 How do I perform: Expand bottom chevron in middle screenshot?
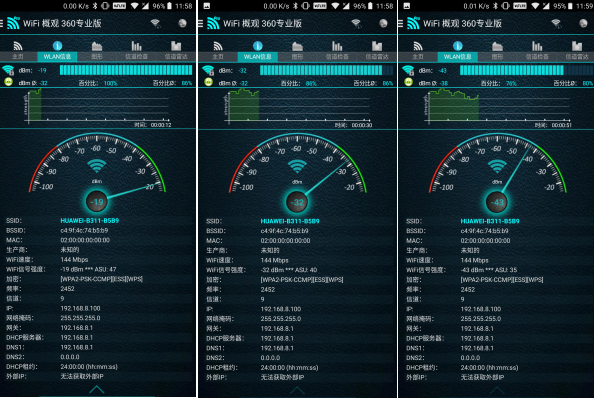coord(297,390)
